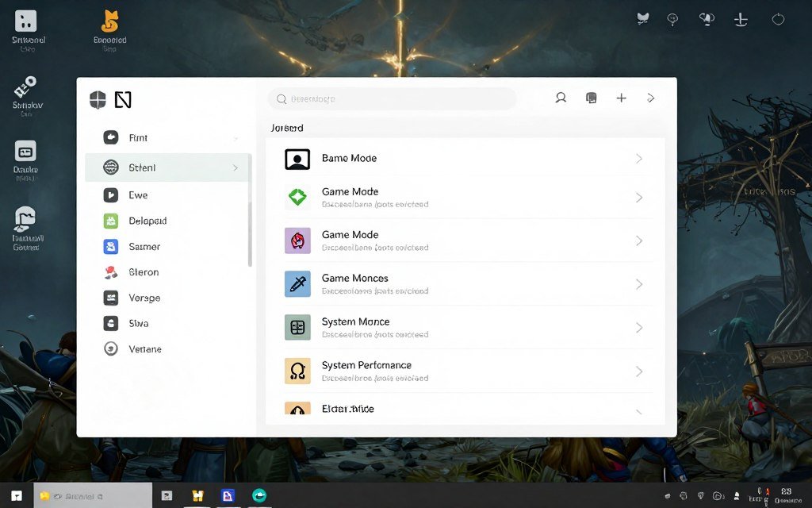Select the user profile icon at top right
The height and width of the screenshot is (508, 812).
tap(561, 98)
